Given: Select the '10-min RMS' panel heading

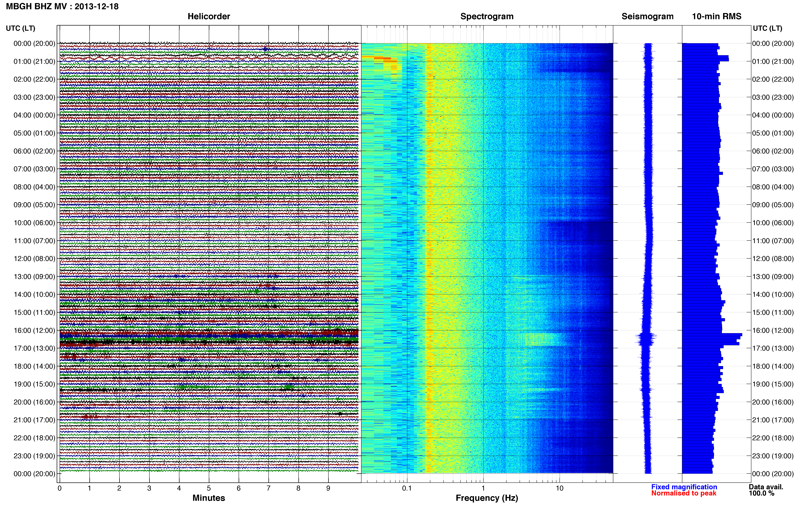Looking at the screenshot, I should [x=716, y=16].
